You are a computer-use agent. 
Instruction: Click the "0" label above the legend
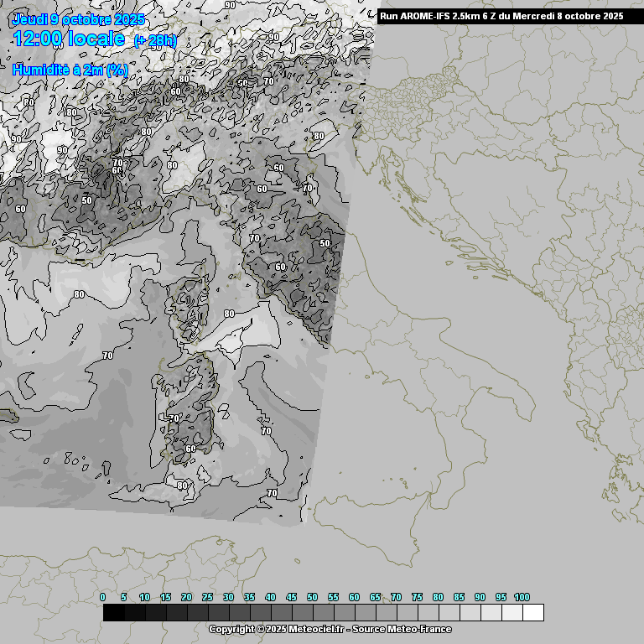tap(103, 597)
